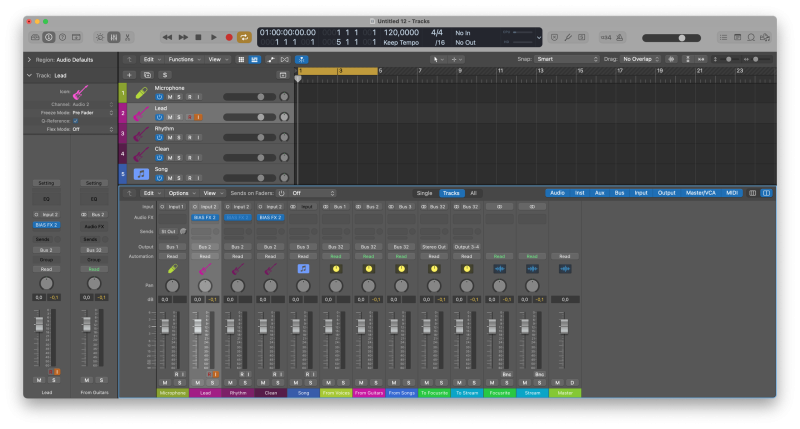The image size is (800, 429).
Task: Toggle the Cycle mode button
Action: tap(244, 37)
